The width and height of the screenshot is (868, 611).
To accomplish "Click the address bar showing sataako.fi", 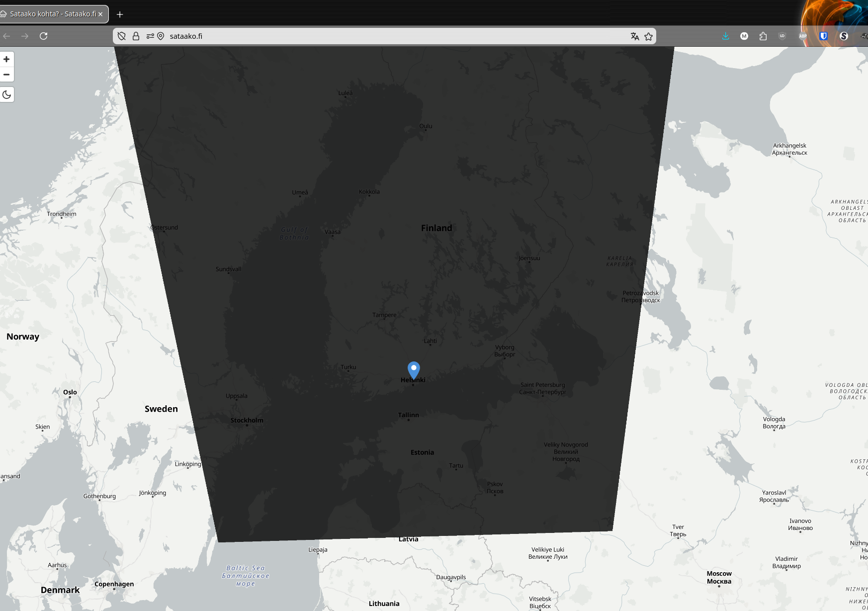I will (348, 36).
